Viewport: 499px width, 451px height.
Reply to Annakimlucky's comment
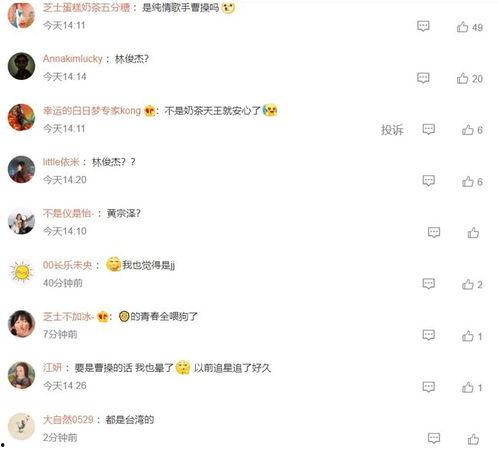pos(423,78)
